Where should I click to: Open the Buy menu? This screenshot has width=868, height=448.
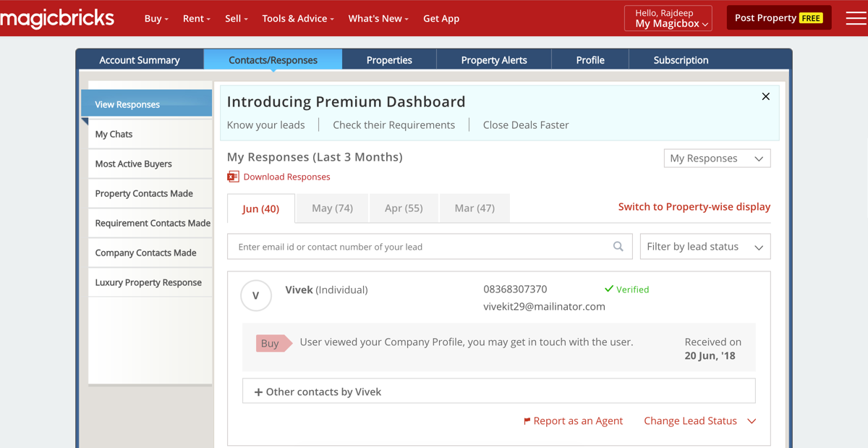(x=156, y=19)
